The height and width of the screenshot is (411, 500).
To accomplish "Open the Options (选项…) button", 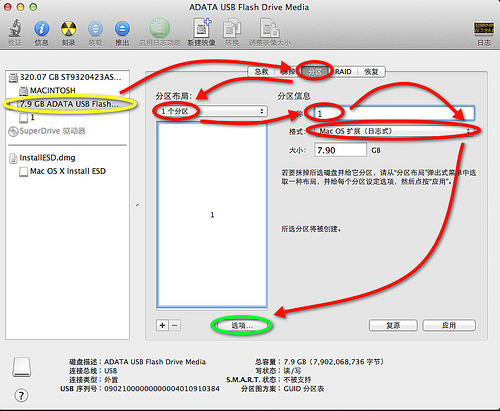I will [242, 325].
